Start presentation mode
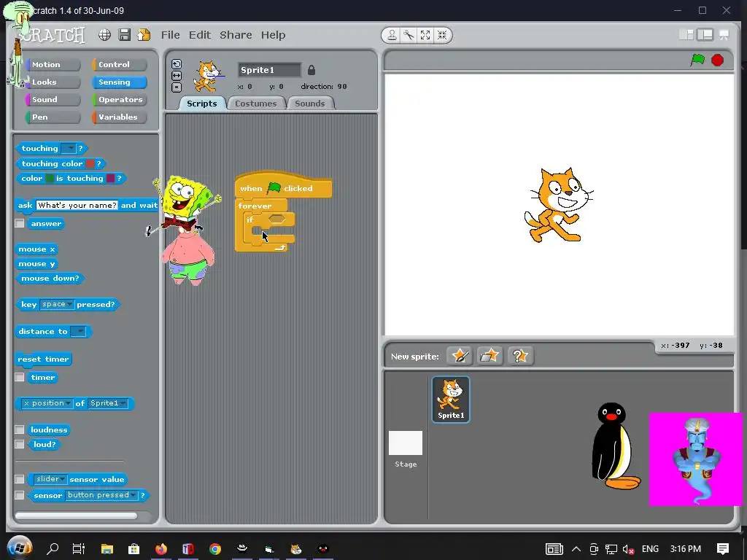 point(724,35)
